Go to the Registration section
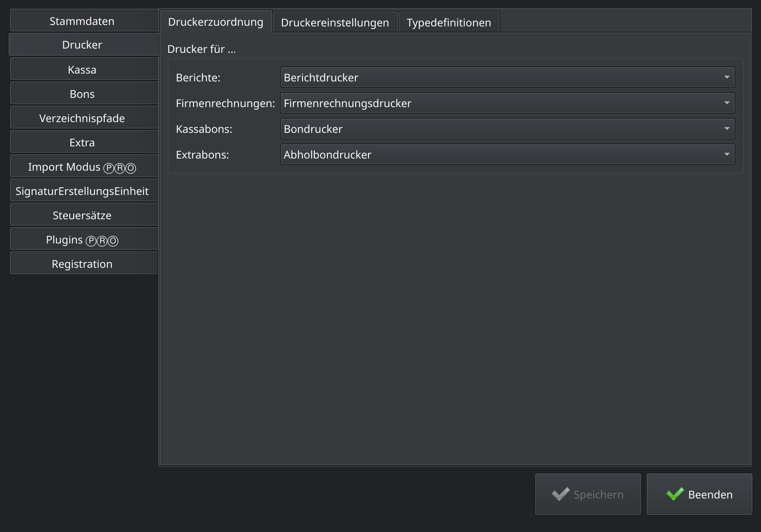 84,264
